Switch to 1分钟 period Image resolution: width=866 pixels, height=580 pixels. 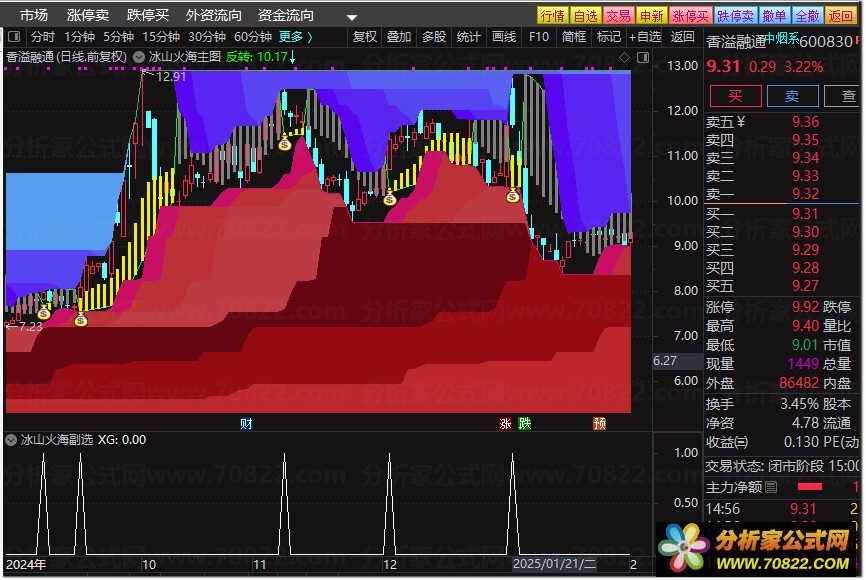[80, 37]
